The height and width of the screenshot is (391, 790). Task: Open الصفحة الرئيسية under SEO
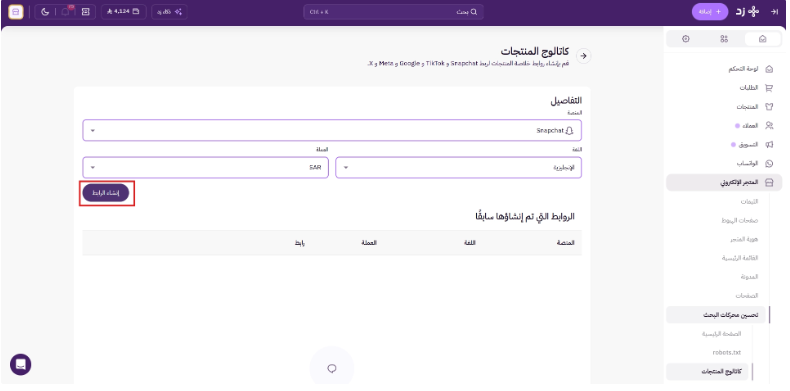coord(721,334)
